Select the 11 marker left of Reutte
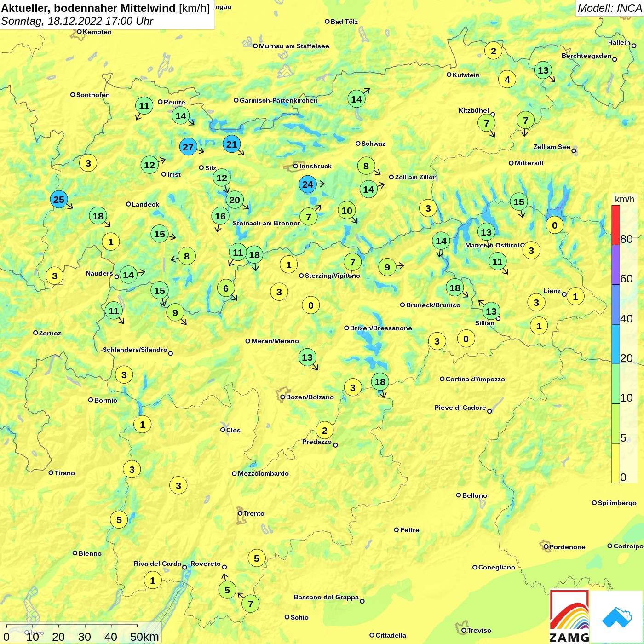 coord(144,106)
